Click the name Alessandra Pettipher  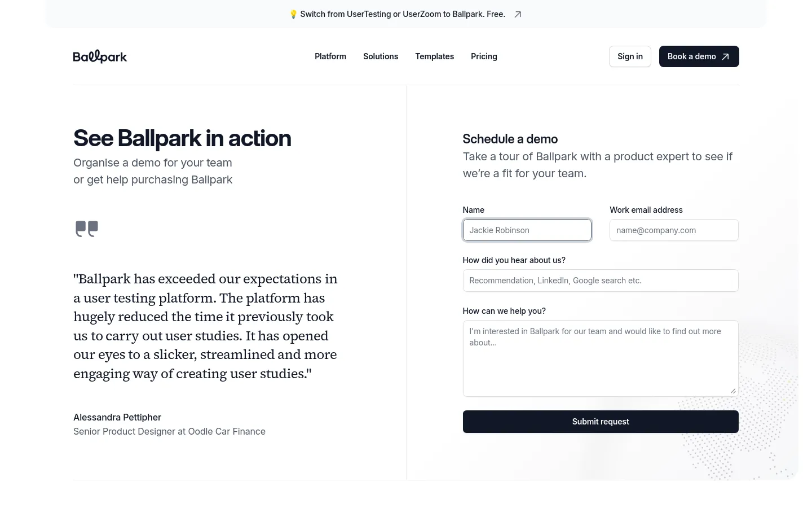tap(117, 417)
